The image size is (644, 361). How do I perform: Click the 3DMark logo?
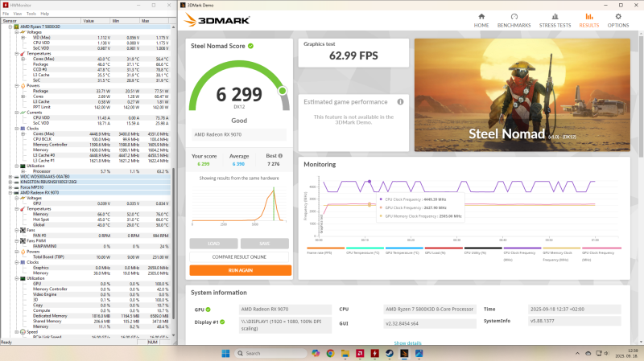click(x=217, y=19)
